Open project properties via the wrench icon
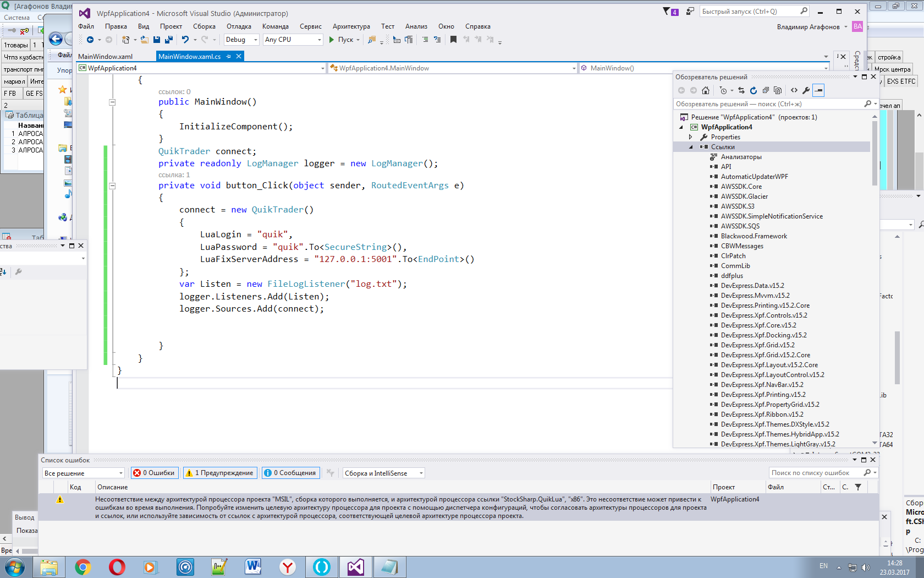 [x=806, y=90]
